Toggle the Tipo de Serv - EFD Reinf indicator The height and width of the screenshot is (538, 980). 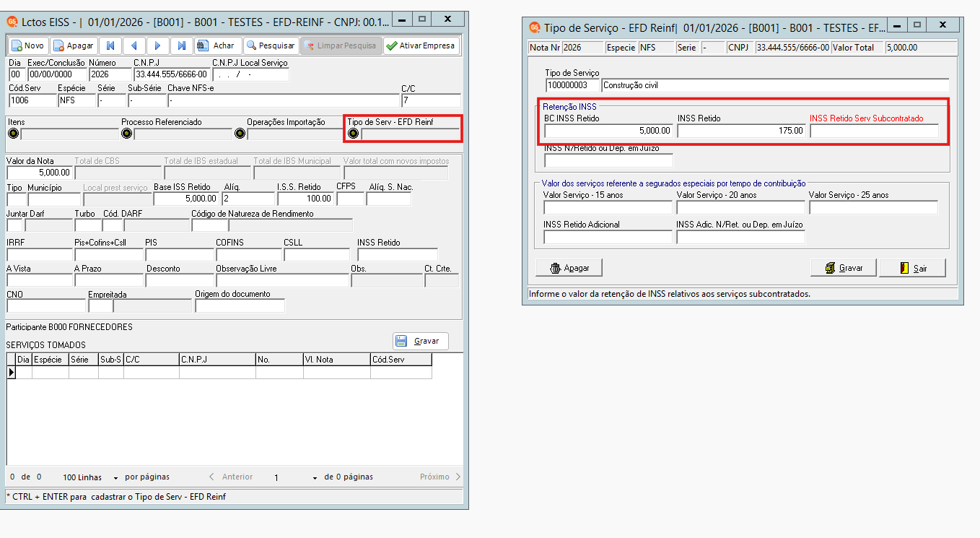pyautogui.click(x=354, y=134)
